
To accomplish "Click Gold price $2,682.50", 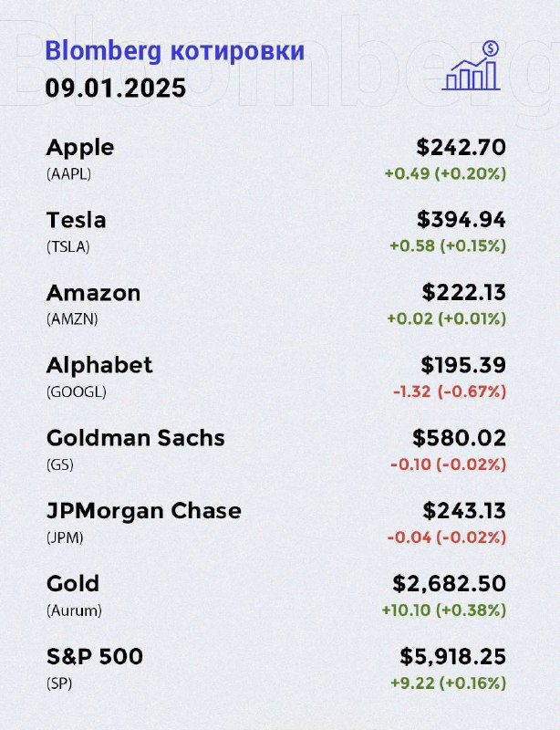I will (x=450, y=583).
